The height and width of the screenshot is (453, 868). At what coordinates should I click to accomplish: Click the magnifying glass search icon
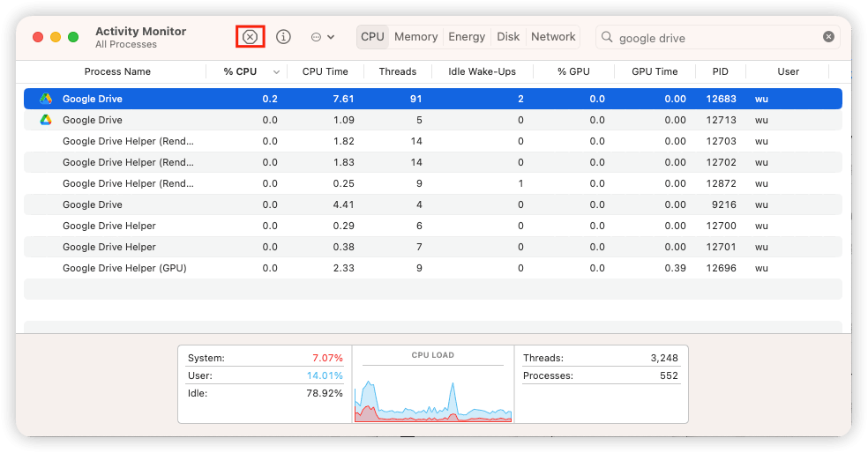607,37
